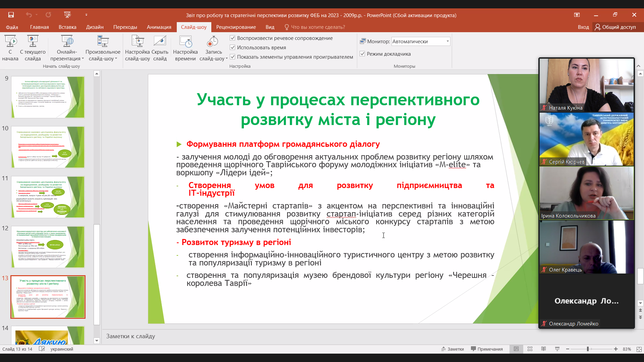Expand Online presentation dropdown
This screenshot has height=362, width=644.
point(83,59)
